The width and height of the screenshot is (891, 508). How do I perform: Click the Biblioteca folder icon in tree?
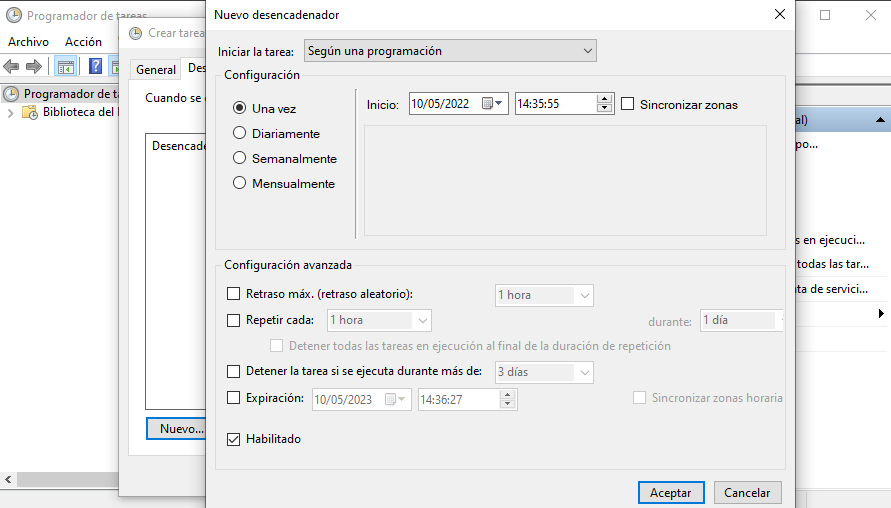click(x=31, y=113)
